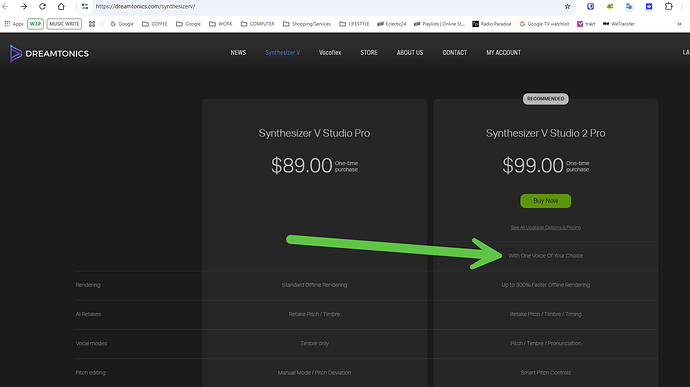Viewport: 690px width, 387px height.
Task: Click the address bar URL field
Action: tap(326, 7)
